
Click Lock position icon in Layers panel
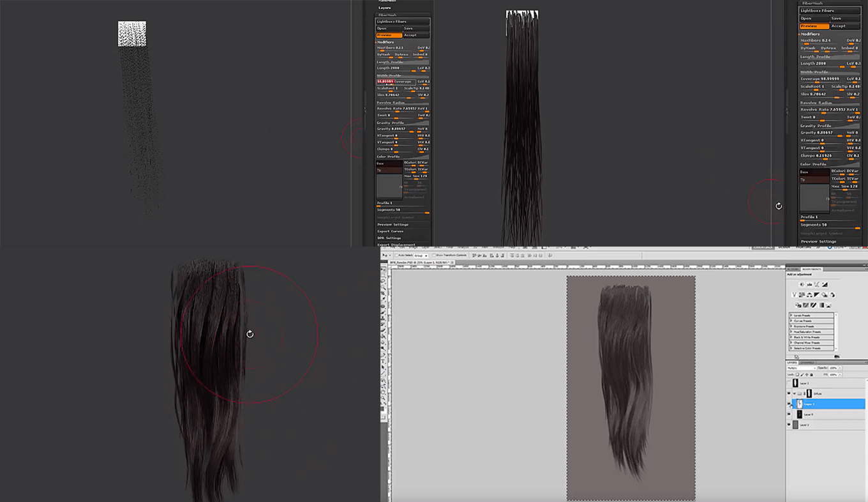[807, 375]
